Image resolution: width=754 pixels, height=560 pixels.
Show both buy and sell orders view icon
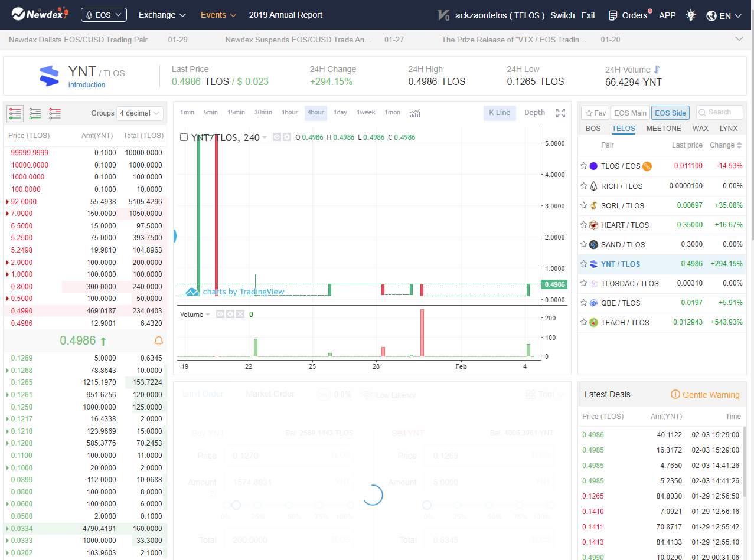[15, 113]
